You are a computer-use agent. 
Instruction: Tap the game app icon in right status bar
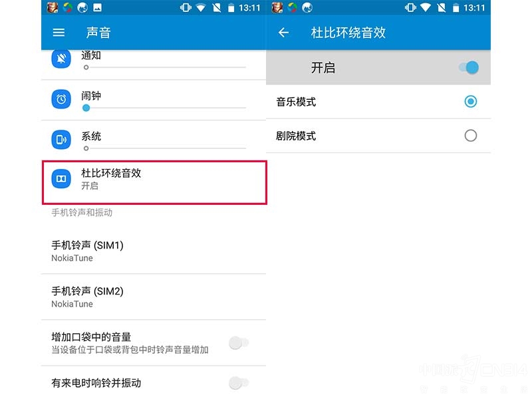click(x=277, y=7)
